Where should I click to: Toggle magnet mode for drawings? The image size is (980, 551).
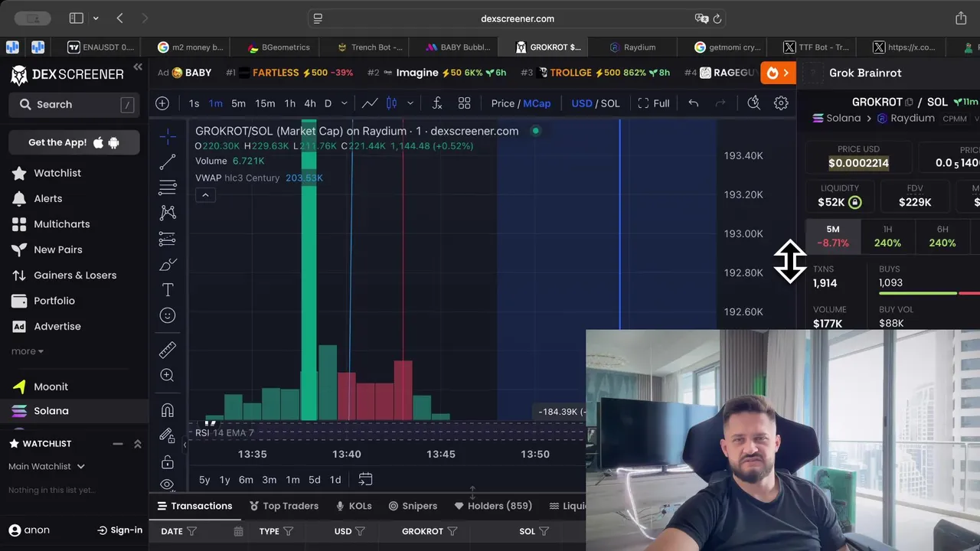(x=168, y=410)
